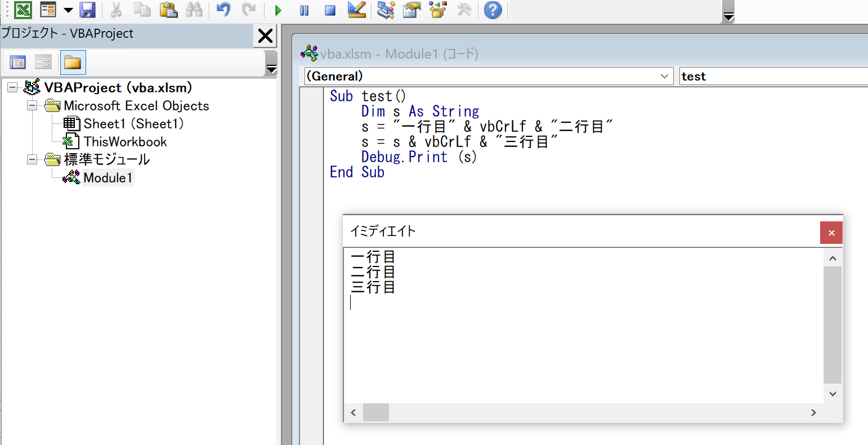Select the 標準モジュール folder item
The height and width of the screenshot is (445, 868).
pos(106,160)
